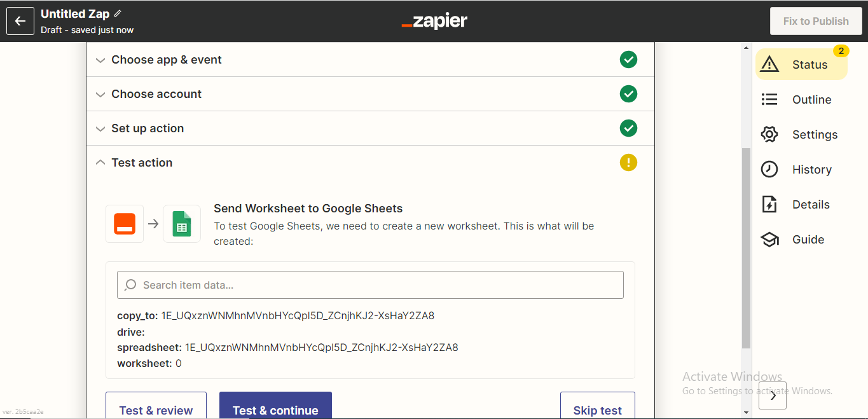Click the Test & continue button
868x419 pixels.
(275, 406)
